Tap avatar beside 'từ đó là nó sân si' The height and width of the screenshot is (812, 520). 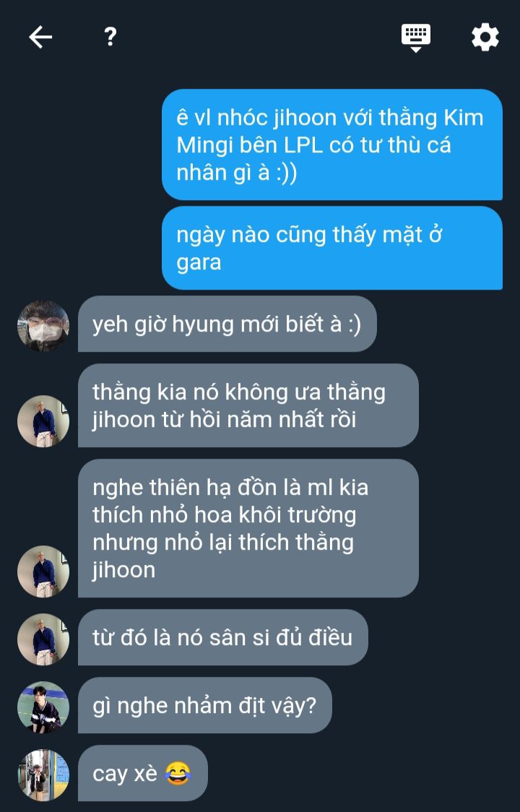[43, 639]
